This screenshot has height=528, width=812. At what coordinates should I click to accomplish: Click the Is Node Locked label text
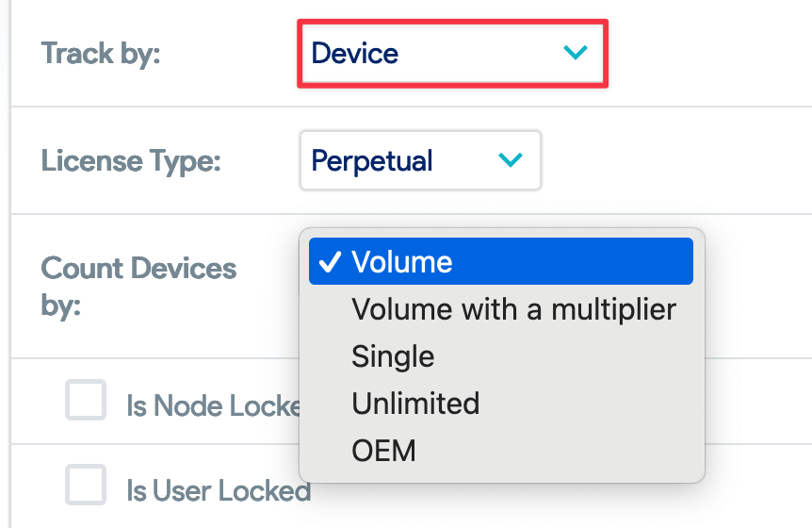point(213,405)
